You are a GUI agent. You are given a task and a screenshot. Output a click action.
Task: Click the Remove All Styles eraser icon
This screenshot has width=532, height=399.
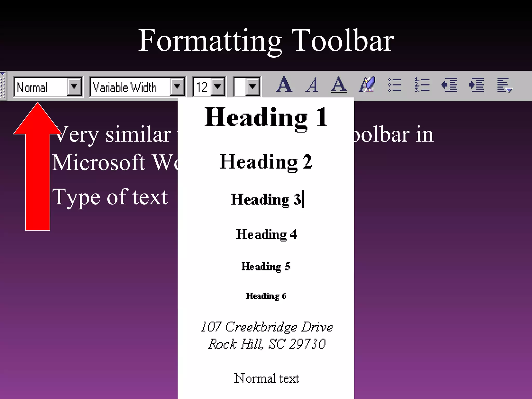(367, 84)
